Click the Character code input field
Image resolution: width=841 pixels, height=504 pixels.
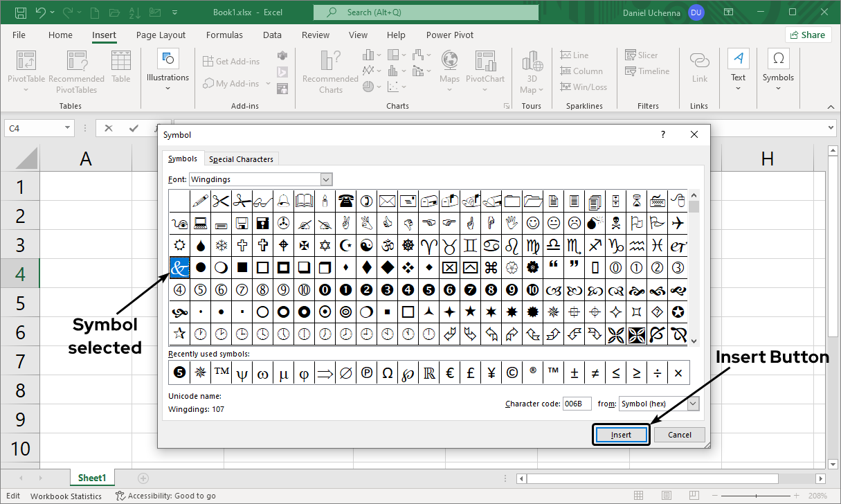click(x=577, y=404)
